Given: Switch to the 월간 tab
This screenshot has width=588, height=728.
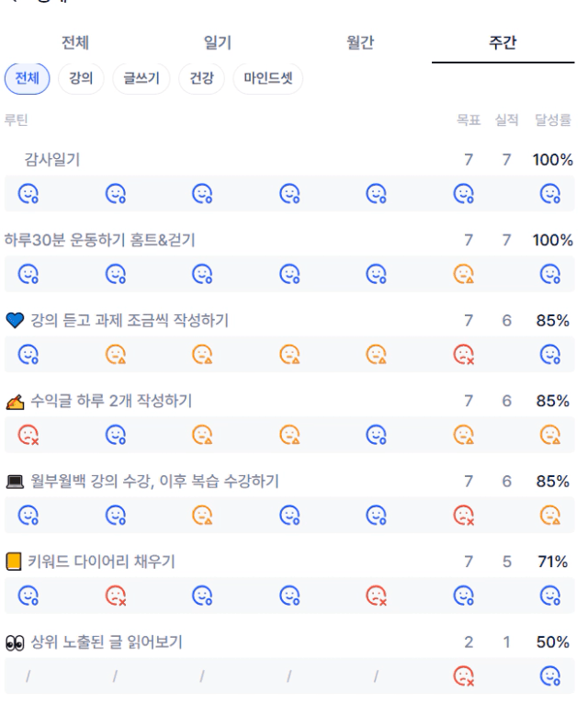Looking at the screenshot, I should tap(360, 43).
